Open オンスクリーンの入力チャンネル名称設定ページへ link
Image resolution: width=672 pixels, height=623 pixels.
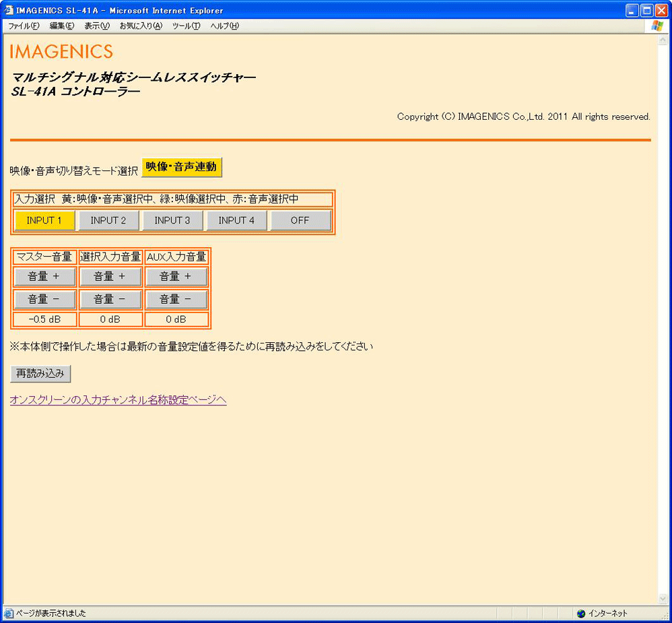119,400
